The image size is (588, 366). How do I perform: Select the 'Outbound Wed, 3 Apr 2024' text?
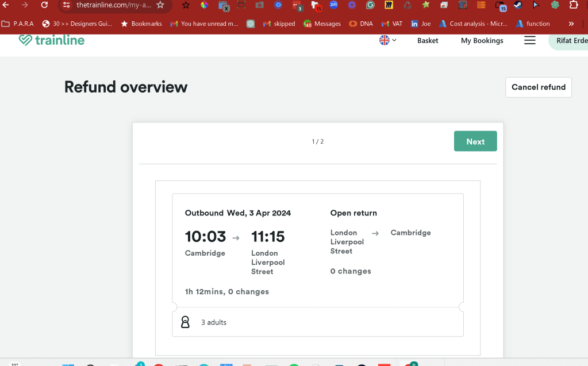coord(238,213)
